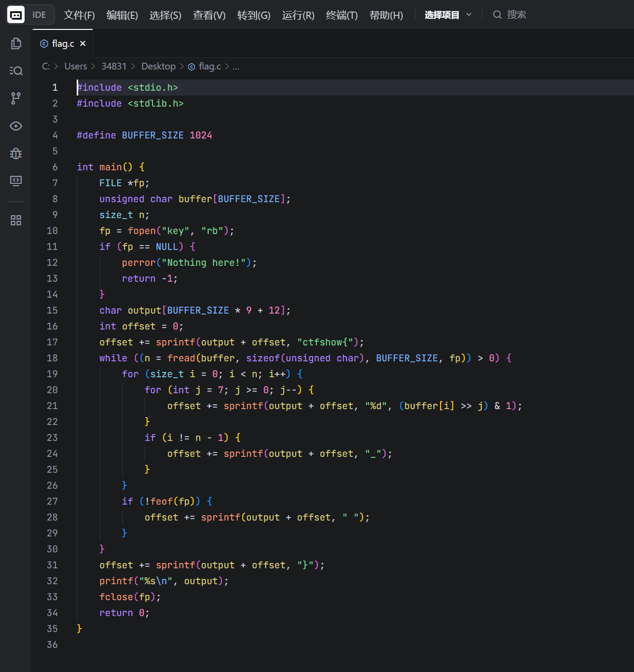This screenshot has height=672, width=634.
Task: Open the remote monitor icon in sidebar
Action: click(16, 181)
